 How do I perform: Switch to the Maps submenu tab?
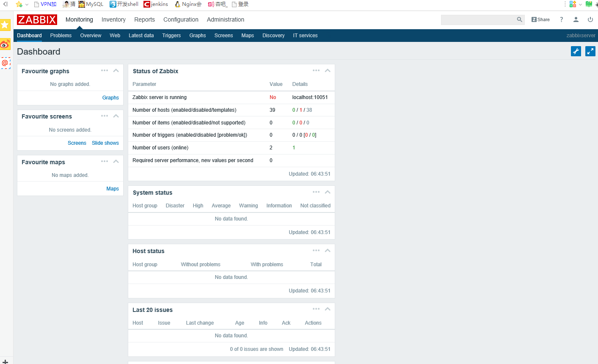(248, 36)
